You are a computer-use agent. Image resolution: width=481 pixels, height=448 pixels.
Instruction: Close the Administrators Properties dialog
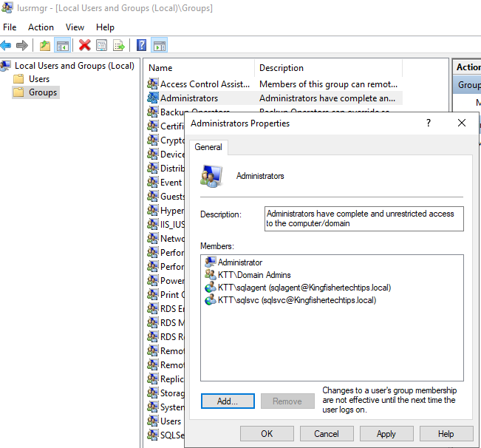pyautogui.click(x=462, y=123)
